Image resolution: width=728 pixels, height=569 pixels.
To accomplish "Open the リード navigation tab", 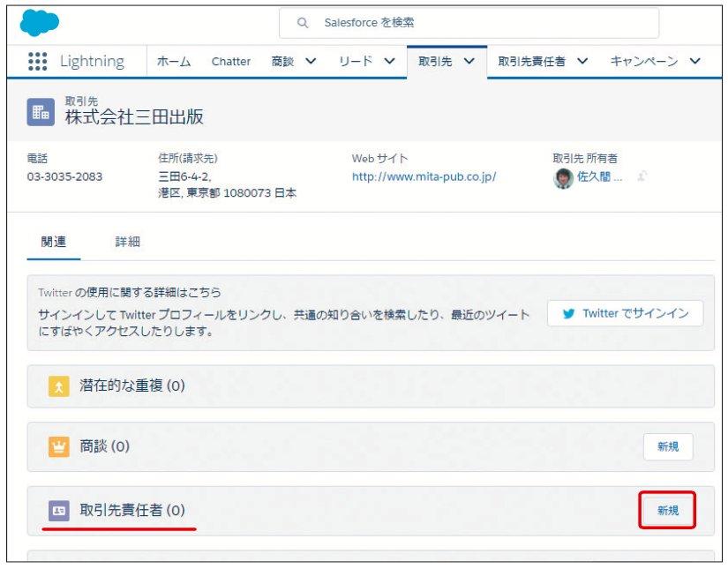I will click(356, 61).
